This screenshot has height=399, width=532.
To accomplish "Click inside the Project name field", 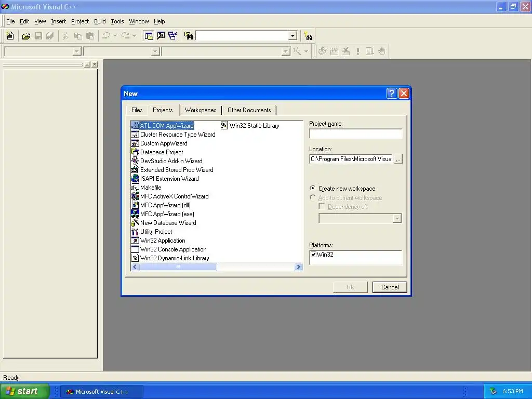I will (355, 134).
